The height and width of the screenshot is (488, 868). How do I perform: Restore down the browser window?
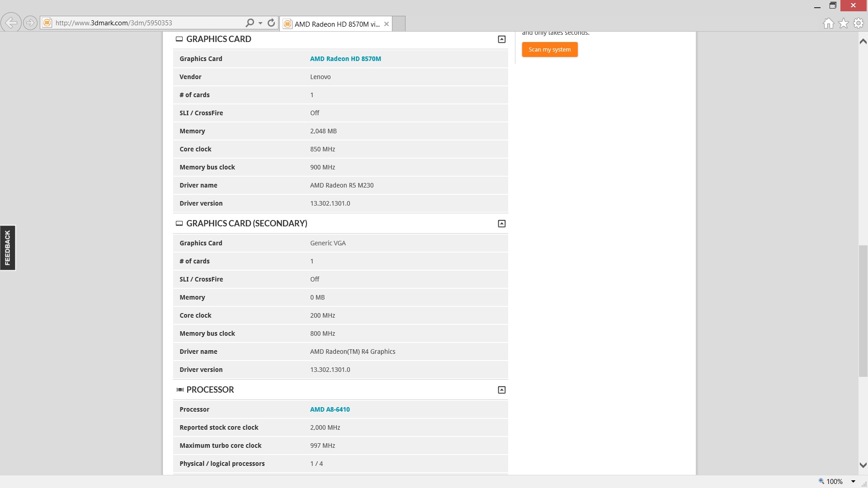pyautogui.click(x=833, y=5)
